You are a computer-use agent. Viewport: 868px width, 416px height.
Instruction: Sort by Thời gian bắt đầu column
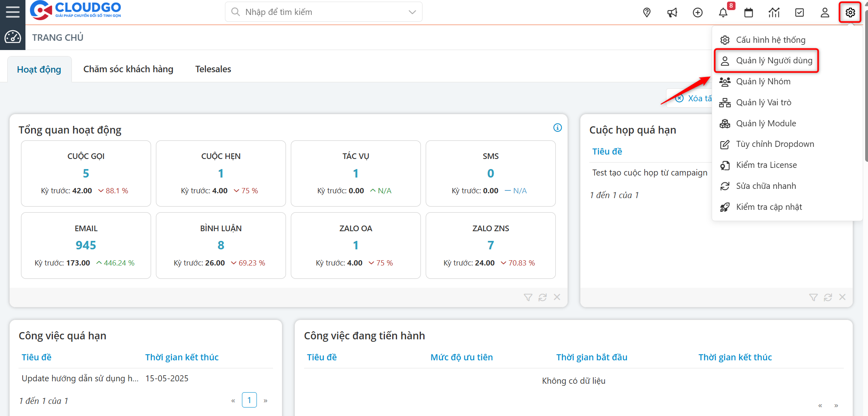[591, 357]
